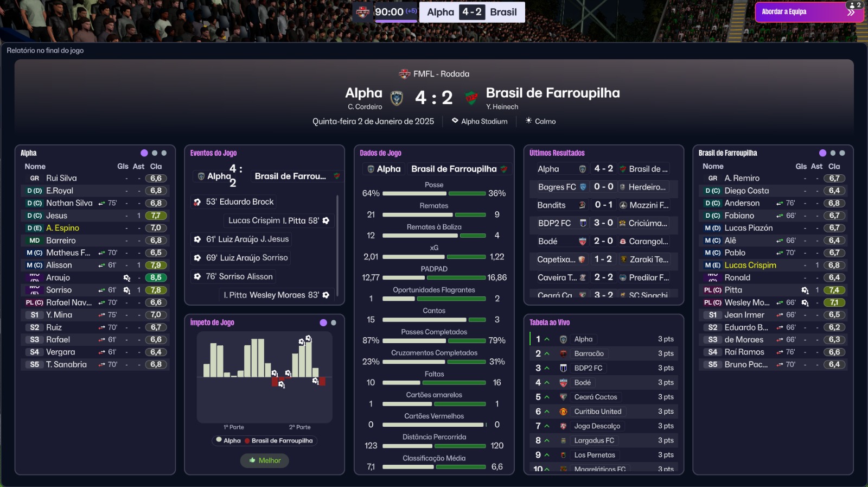Expand the Abordar a Equipa arrow panel

tap(851, 12)
